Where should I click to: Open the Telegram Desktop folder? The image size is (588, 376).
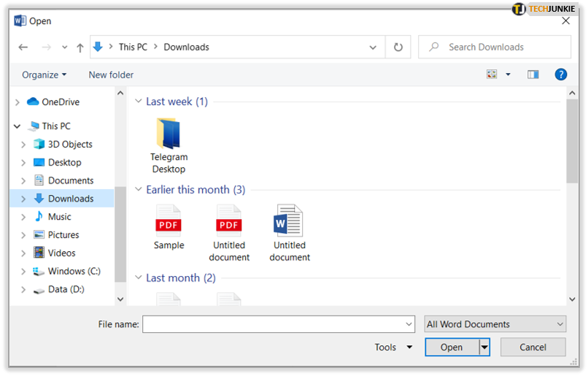(169, 144)
